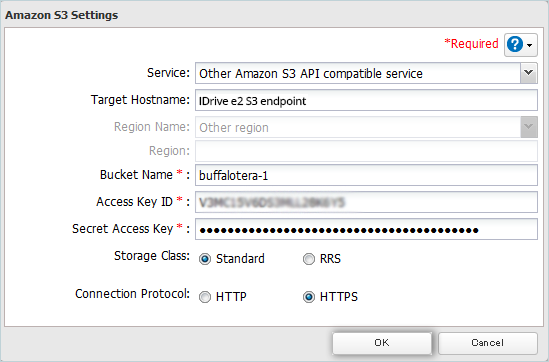This screenshot has height=362, width=549.
Task: Expand the help button's small arrow menu
Action: click(x=530, y=45)
